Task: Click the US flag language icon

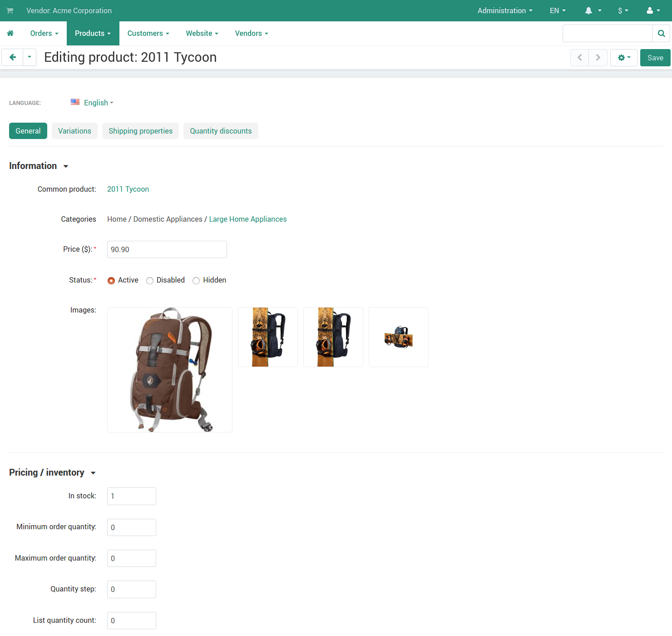Action: click(x=75, y=102)
